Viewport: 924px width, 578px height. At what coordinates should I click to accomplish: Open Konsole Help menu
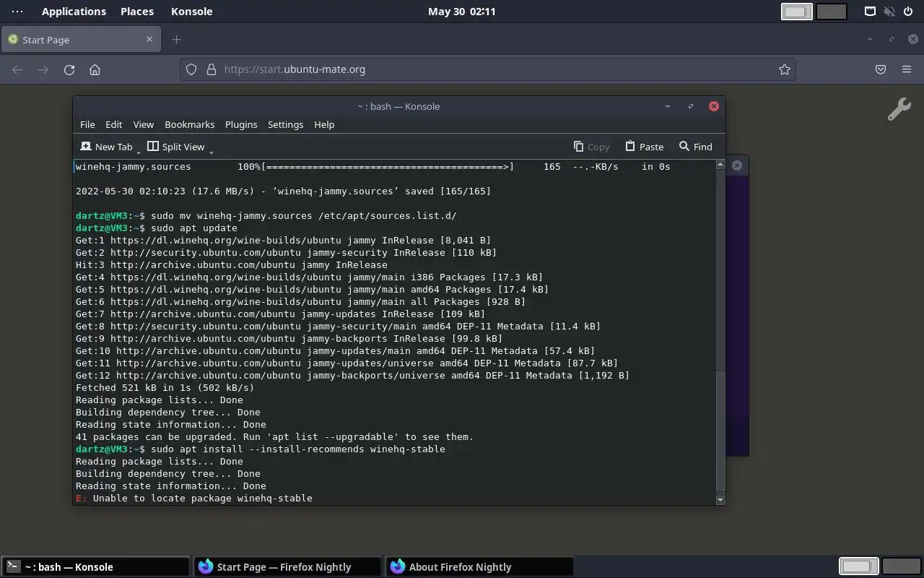pyautogui.click(x=324, y=124)
